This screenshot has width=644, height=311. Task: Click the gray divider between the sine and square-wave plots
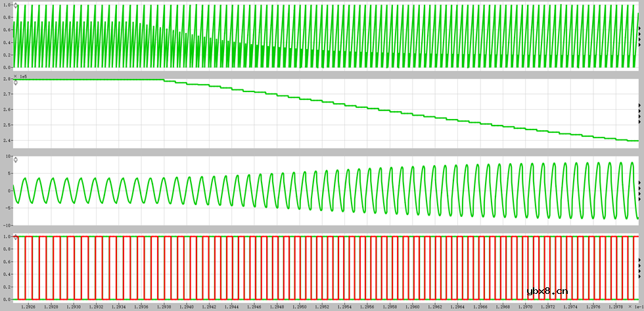[x=322, y=227]
